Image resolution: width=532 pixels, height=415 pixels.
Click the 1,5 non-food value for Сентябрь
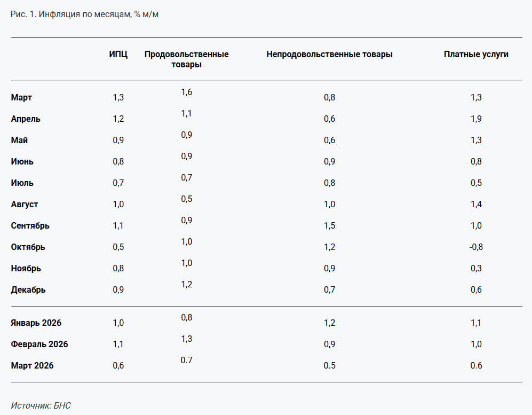pyautogui.click(x=329, y=226)
